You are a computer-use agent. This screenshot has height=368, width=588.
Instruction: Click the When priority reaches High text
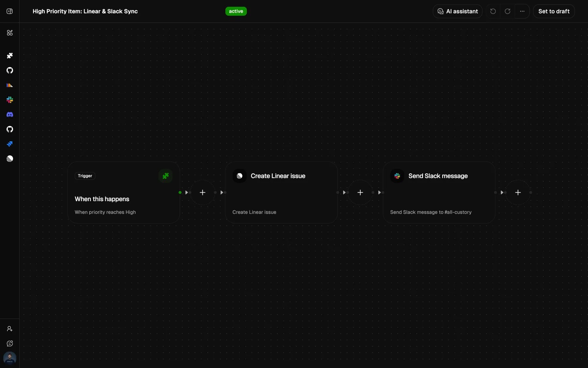tap(105, 212)
